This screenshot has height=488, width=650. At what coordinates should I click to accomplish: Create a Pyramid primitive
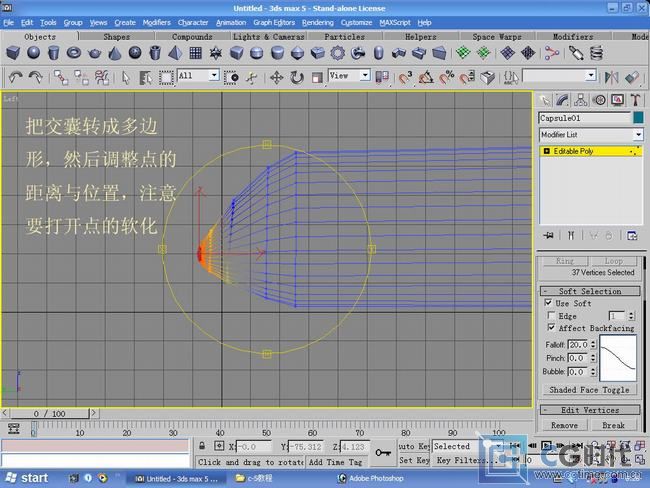[175, 53]
